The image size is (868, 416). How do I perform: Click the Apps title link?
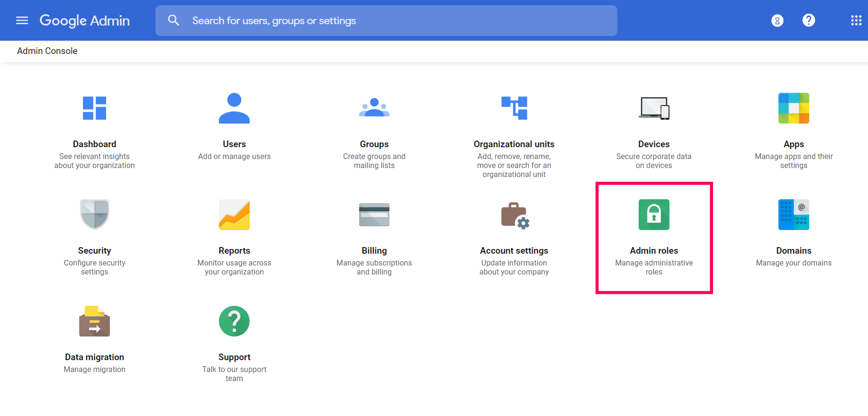click(x=794, y=144)
